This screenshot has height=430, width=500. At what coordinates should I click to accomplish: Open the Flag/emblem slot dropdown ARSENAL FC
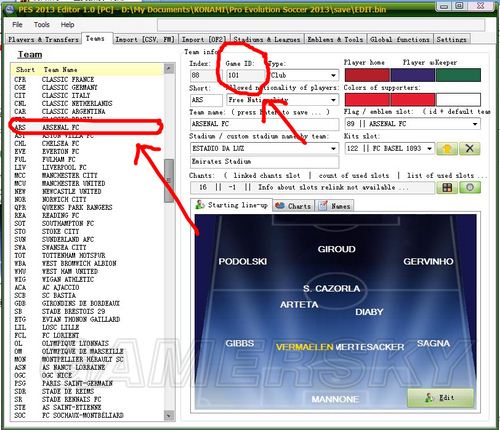412,124
